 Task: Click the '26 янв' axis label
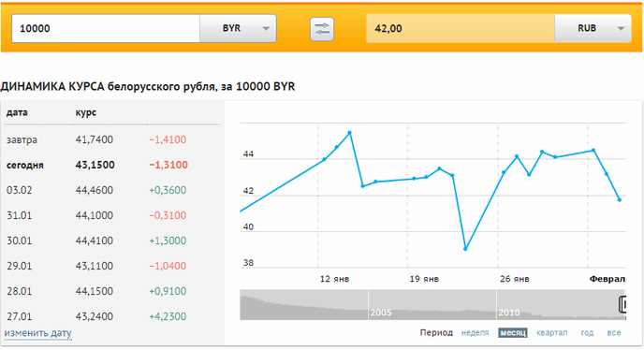point(515,279)
